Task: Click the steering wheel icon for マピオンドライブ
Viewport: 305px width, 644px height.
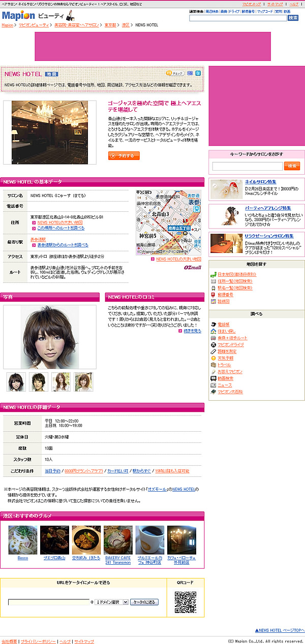Action: 213,344
